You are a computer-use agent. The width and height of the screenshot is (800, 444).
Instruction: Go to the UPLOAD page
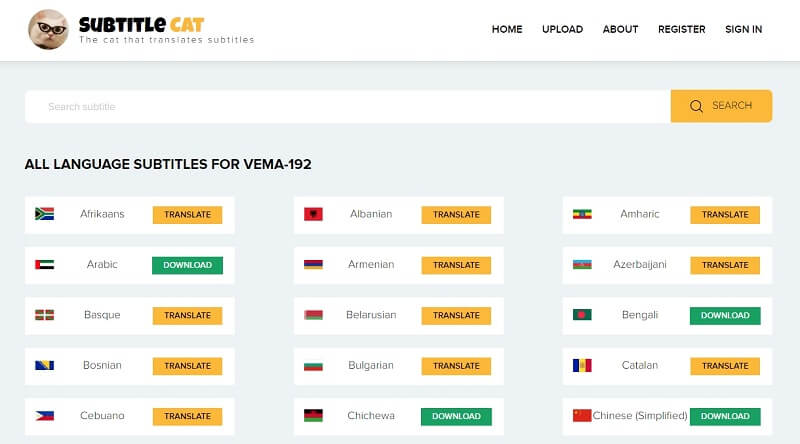562,30
